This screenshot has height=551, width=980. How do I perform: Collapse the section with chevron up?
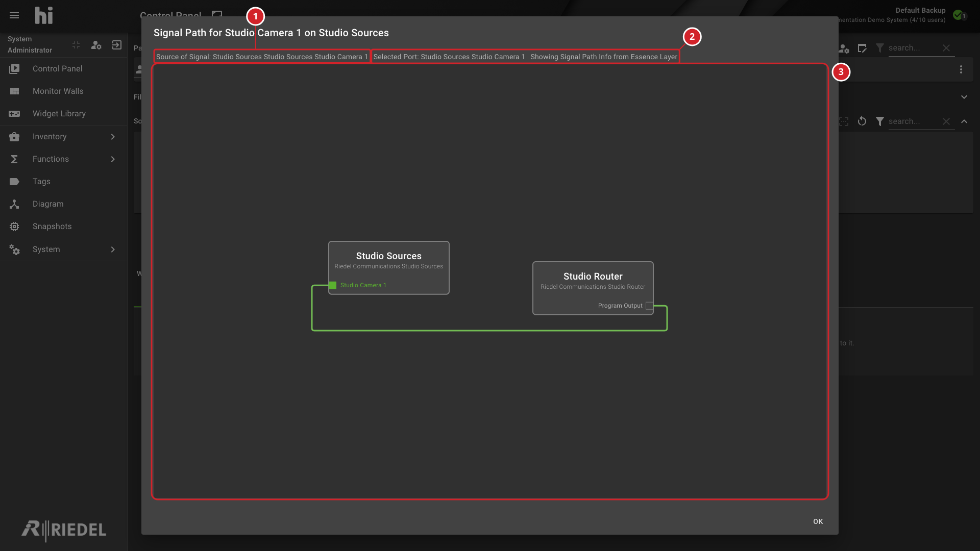[964, 121]
